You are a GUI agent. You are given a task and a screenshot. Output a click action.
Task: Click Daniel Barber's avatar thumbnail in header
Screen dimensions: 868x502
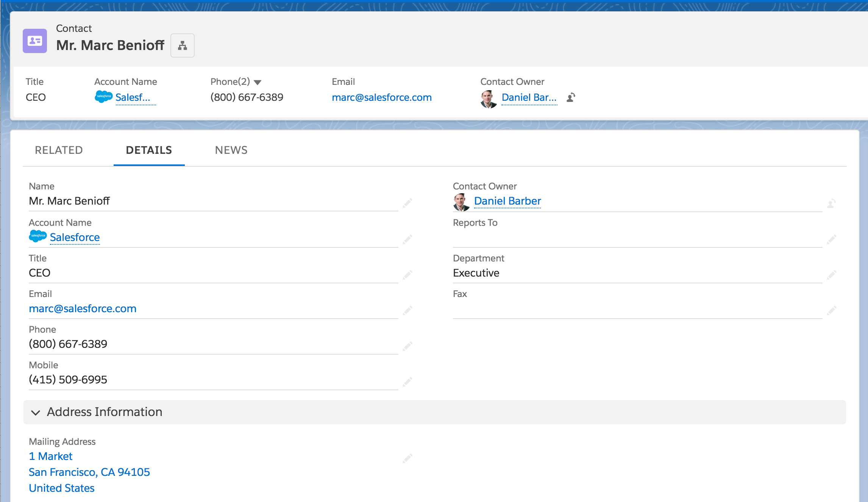[x=489, y=99]
